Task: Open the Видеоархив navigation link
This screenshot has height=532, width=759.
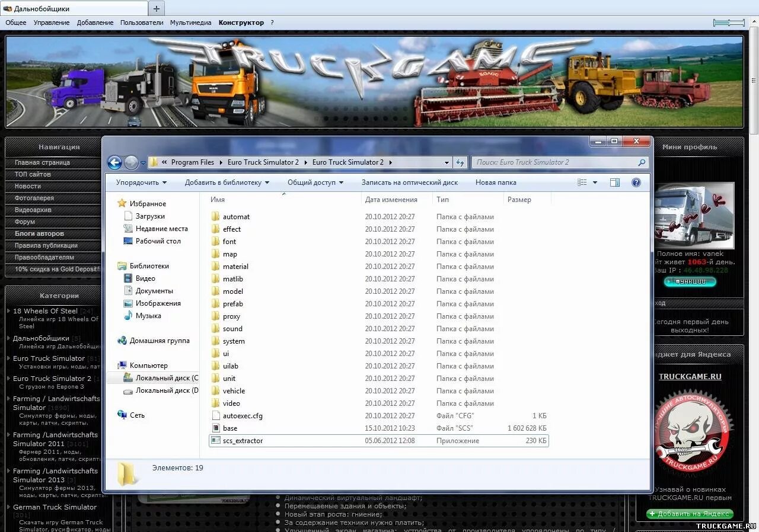Action: [33, 210]
